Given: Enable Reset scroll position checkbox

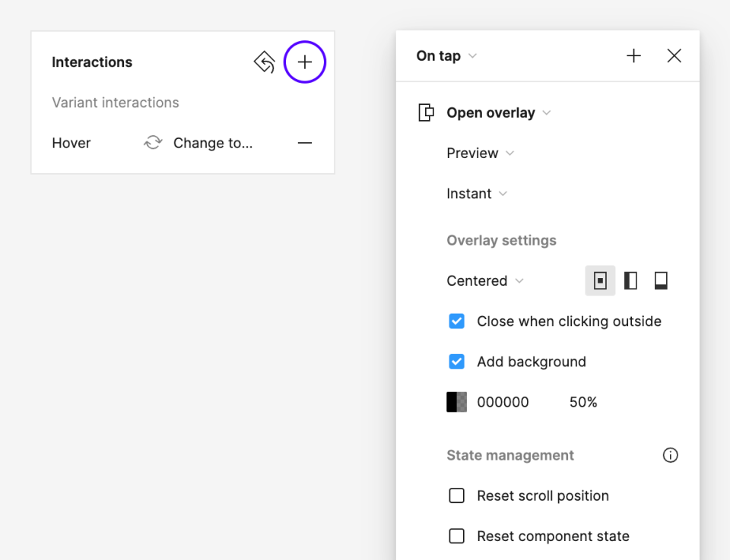Looking at the screenshot, I should point(456,495).
